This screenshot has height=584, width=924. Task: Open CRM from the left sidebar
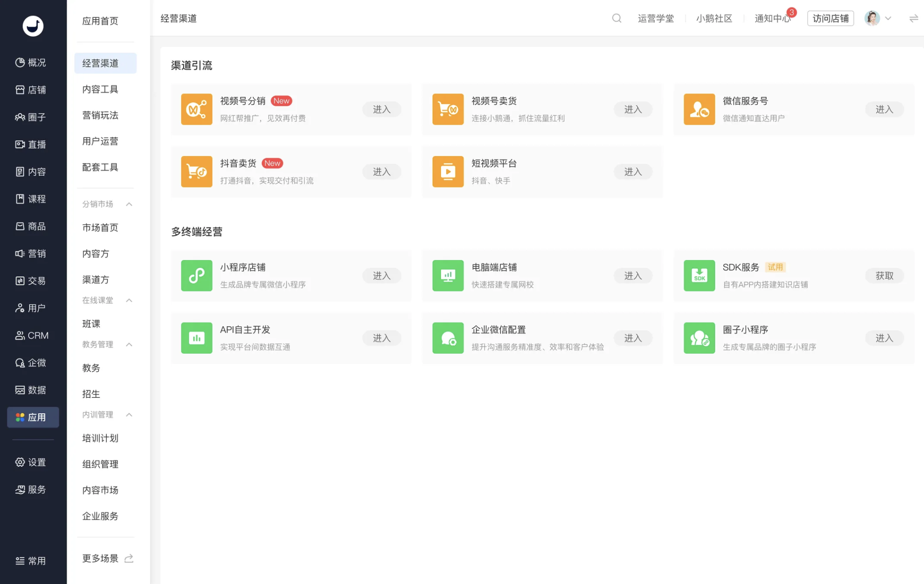coord(32,335)
